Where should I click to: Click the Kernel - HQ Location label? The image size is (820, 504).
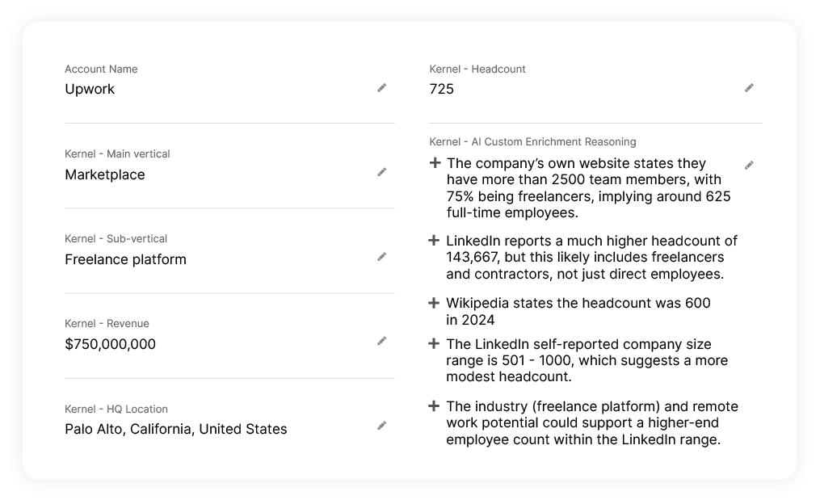tap(116, 409)
